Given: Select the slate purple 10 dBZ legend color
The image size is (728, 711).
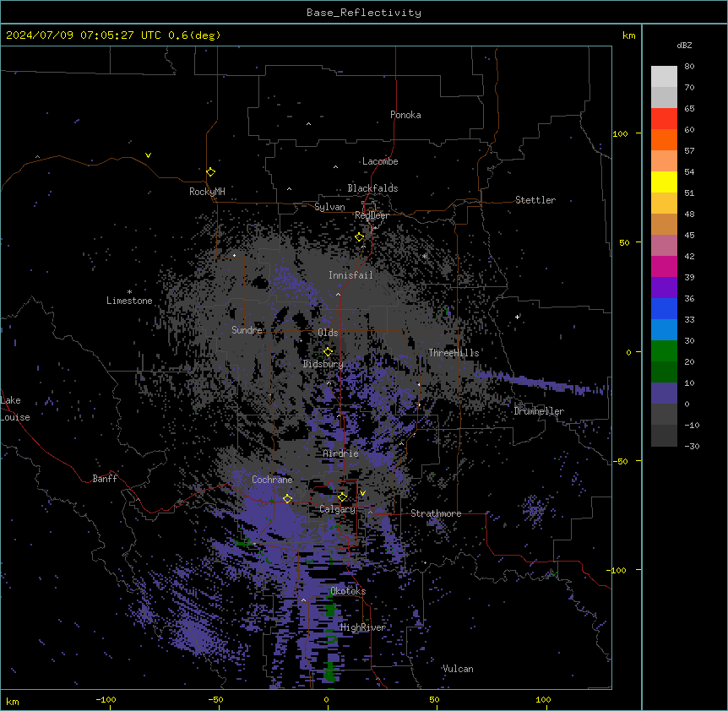Looking at the screenshot, I should (664, 393).
